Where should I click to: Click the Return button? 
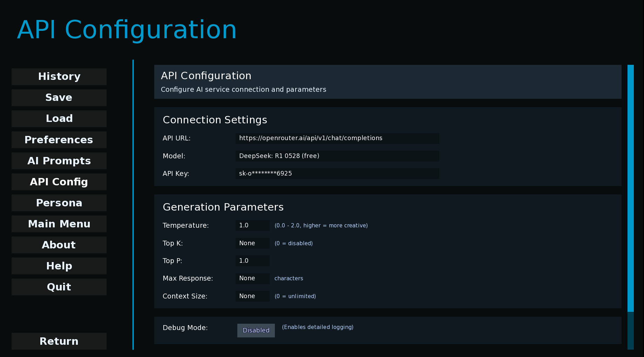point(59,341)
